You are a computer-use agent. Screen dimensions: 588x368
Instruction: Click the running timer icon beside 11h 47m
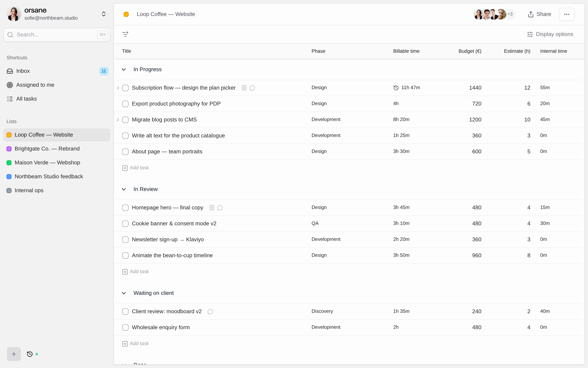tap(396, 88)
